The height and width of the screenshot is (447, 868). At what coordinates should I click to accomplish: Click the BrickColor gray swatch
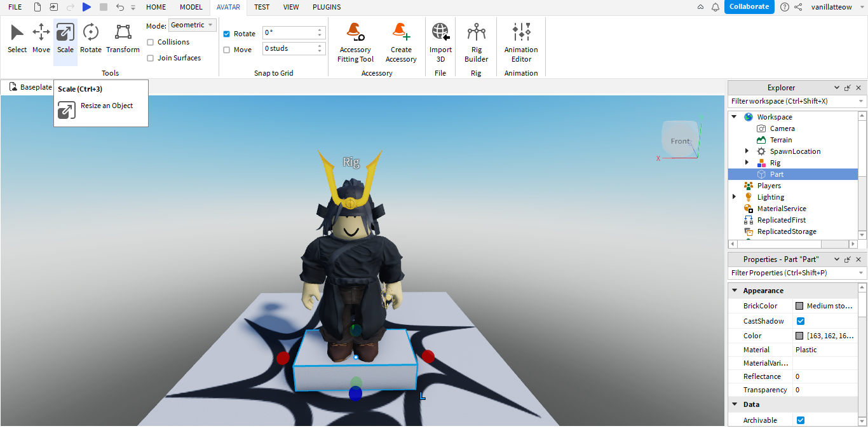[x=799, y=306]
